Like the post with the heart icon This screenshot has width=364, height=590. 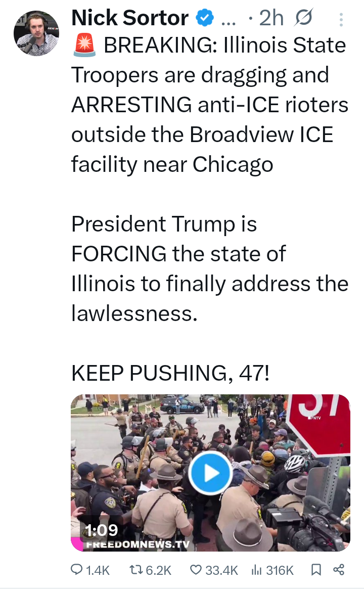196,570
